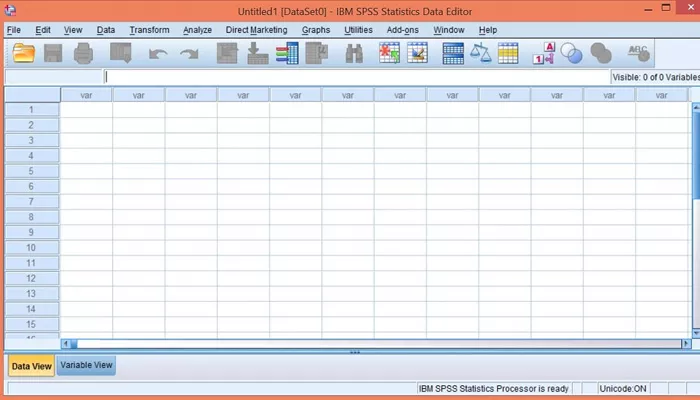Image resolution: width=700 pixels, height=400 pixels.
Task: Open the Help menu
Action: click(x=488, y=30)
